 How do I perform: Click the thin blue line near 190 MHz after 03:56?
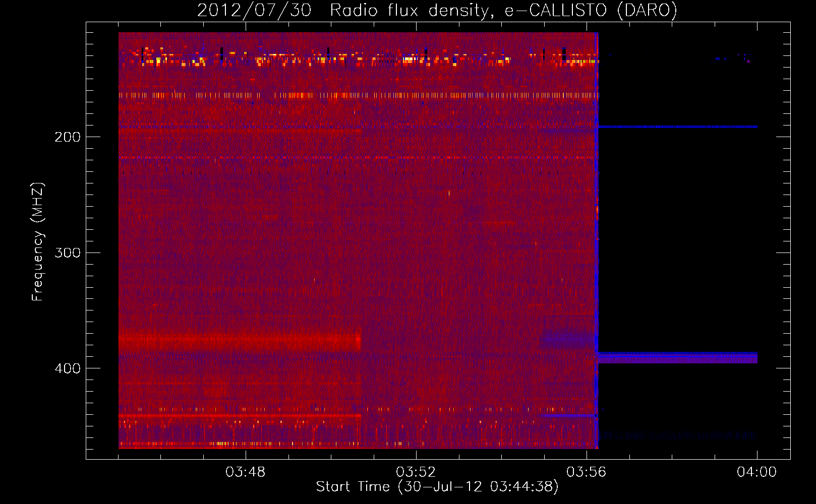(677, 127)
